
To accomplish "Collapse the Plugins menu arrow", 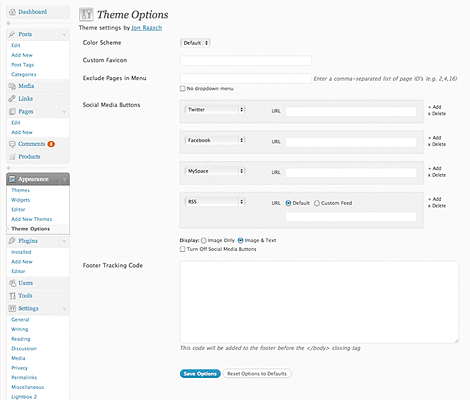I will click(x=64, y=241).
